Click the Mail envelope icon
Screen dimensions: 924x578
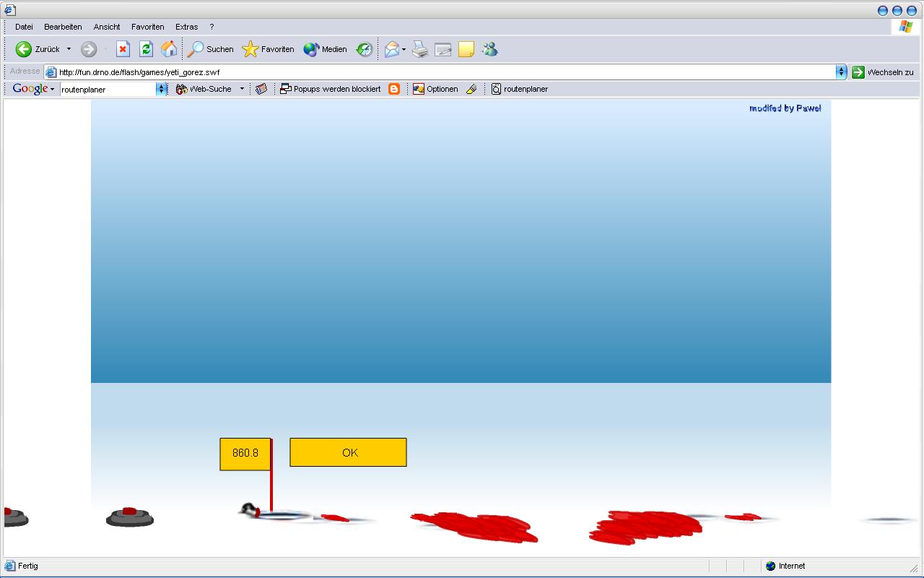[x=391, y=49]
